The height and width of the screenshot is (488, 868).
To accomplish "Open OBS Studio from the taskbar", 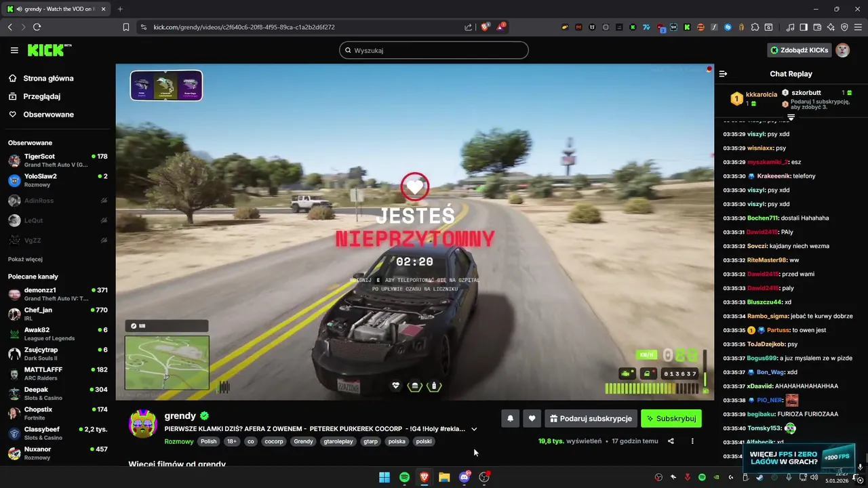I will pyautogui.click(x=484, y=477).
